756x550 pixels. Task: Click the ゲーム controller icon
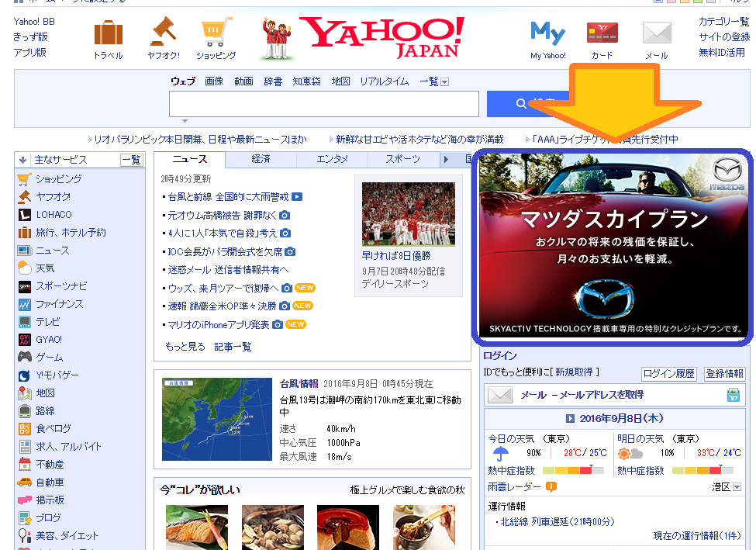click(25, 357)
